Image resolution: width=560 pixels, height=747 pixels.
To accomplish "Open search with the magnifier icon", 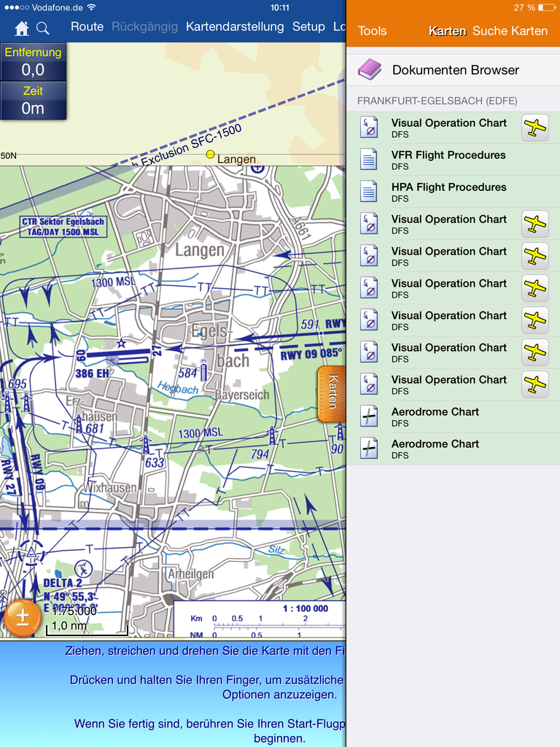I will tap(43, 28).
